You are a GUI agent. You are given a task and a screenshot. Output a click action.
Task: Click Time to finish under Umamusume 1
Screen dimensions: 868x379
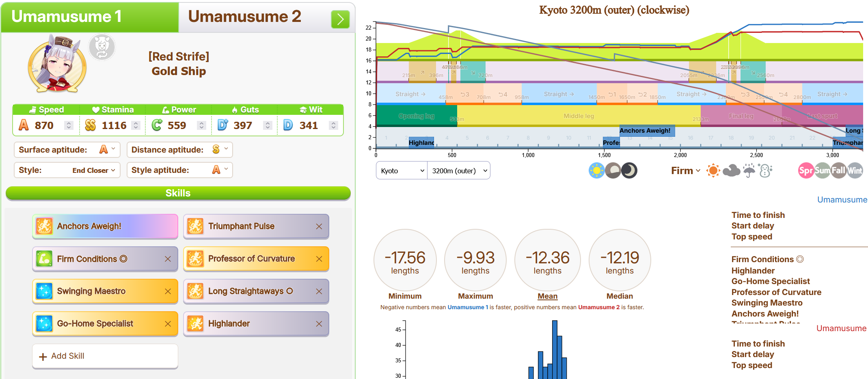758,215
